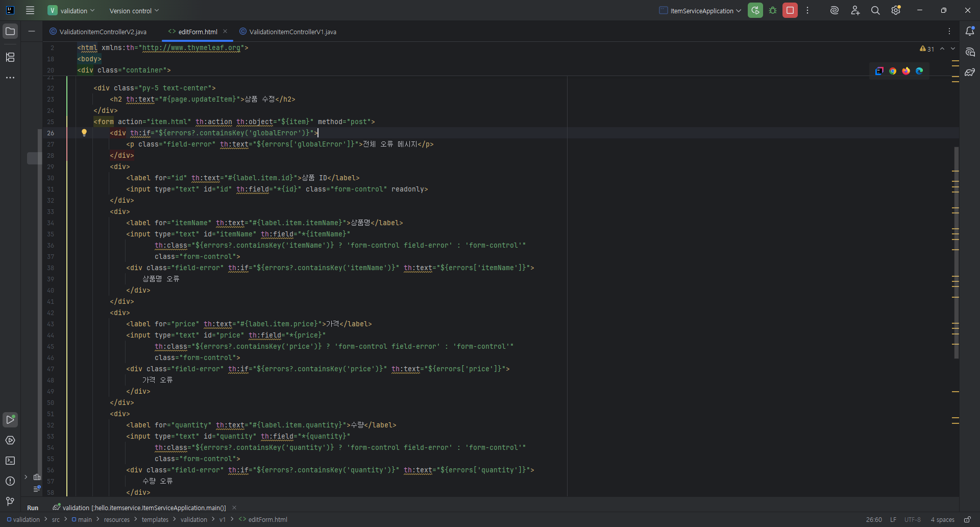Viewport: 980px width, 527px height.
Task: Open ItemServiceApplication run configuration dropdown
Action: pyautogui.click(x=700, y=10)
